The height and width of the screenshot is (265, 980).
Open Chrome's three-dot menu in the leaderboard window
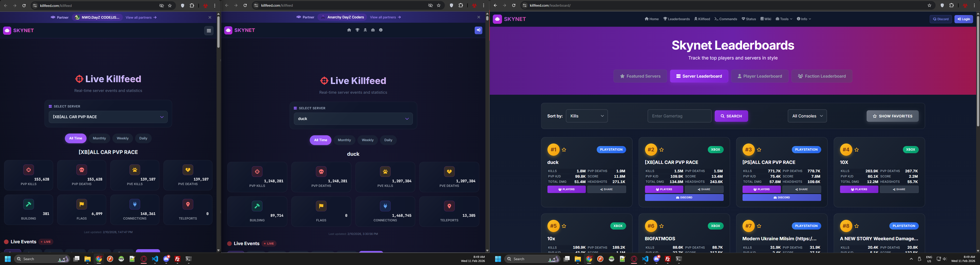[x=975, y=5]
